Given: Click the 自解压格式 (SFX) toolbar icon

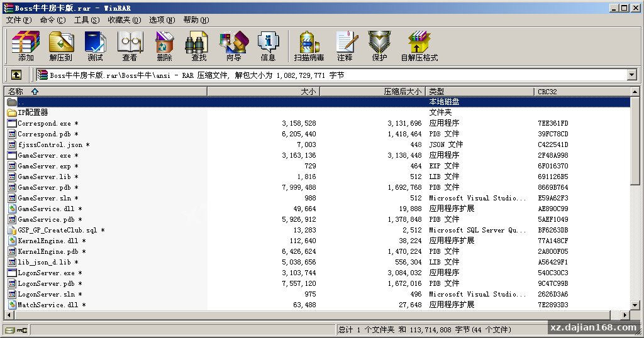Looking at the screenshot, I should click(419, 46).
